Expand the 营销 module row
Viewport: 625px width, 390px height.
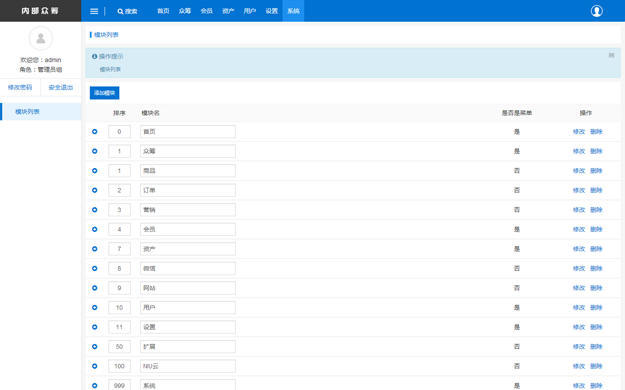coord(94,210)
